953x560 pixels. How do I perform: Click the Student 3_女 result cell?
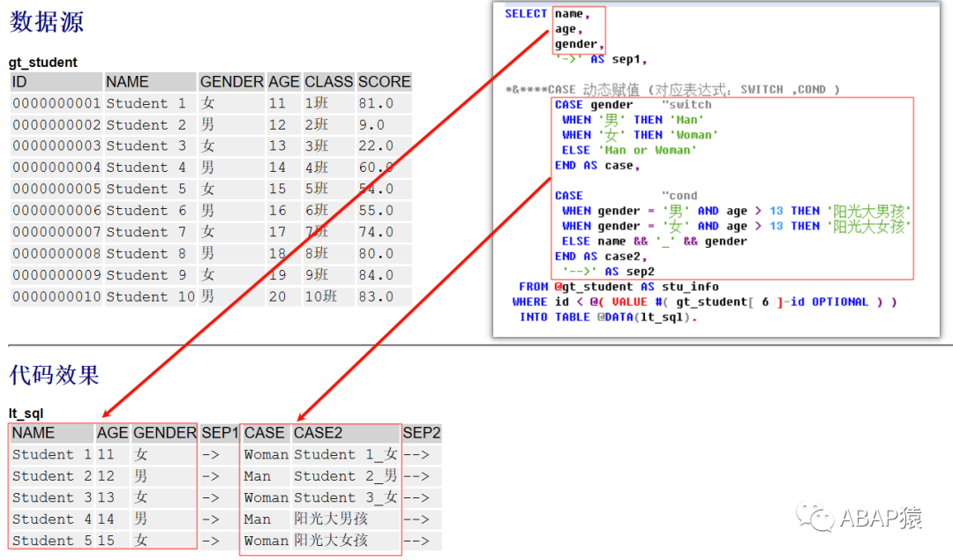346,497
